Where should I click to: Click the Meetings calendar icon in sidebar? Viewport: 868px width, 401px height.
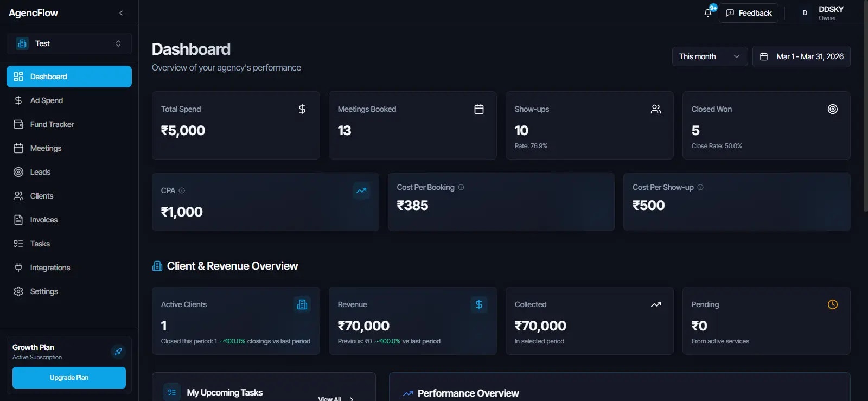[x=18, y=148]
